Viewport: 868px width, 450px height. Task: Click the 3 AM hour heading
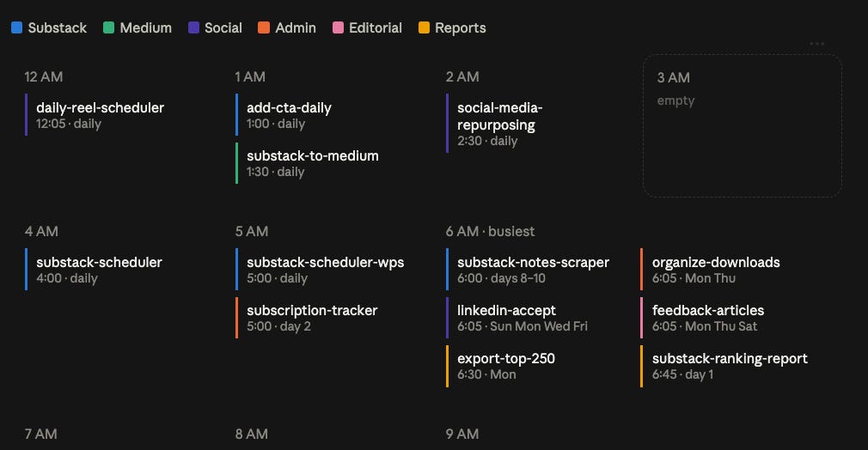674,77
